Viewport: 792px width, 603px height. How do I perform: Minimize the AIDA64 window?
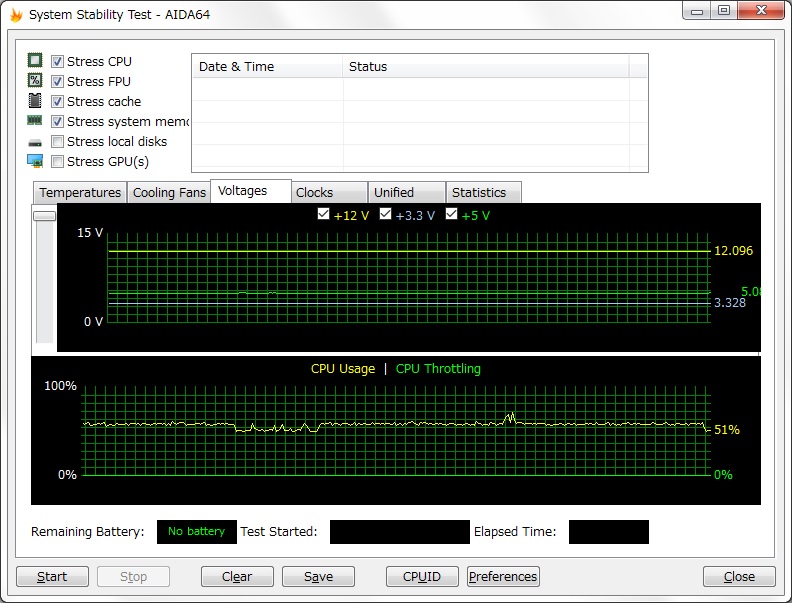pyautogui.click(x=697, y=11)
